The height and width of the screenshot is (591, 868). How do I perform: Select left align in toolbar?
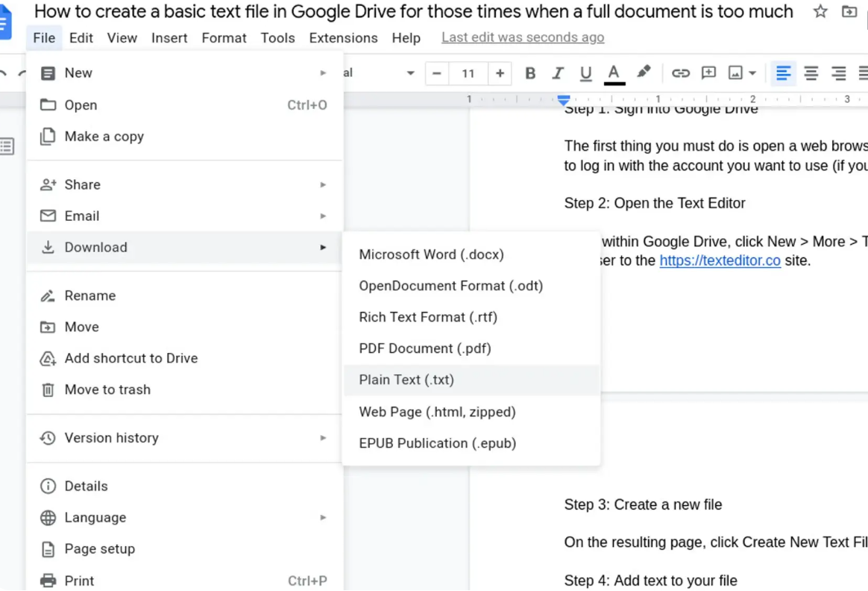[x=783, y=73]
